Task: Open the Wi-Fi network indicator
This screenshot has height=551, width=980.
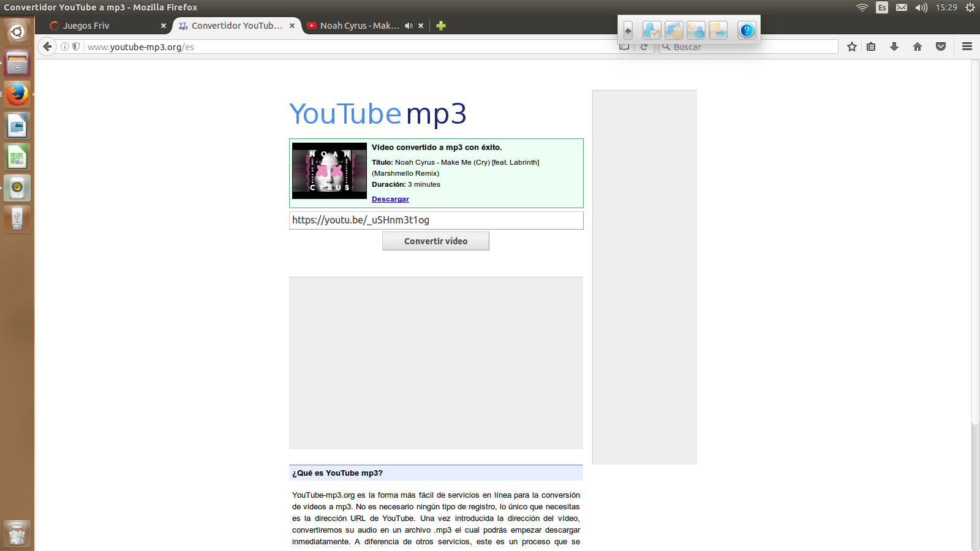Action: pos(862,7)
